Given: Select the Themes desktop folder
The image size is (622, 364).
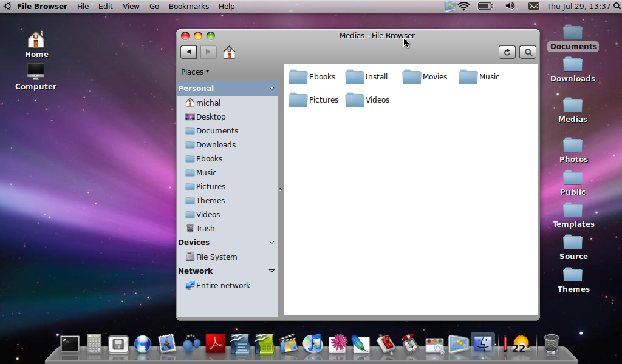Looking at the screenshot, I should pyautogui.click(x=573, y=280).
